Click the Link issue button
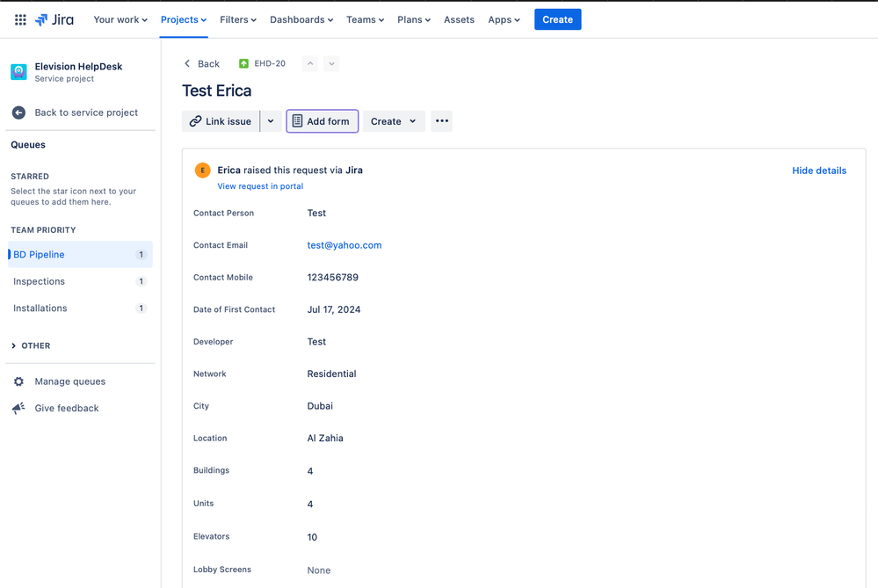The height and width of the screenshot is (588, 878). click(221, 121)
